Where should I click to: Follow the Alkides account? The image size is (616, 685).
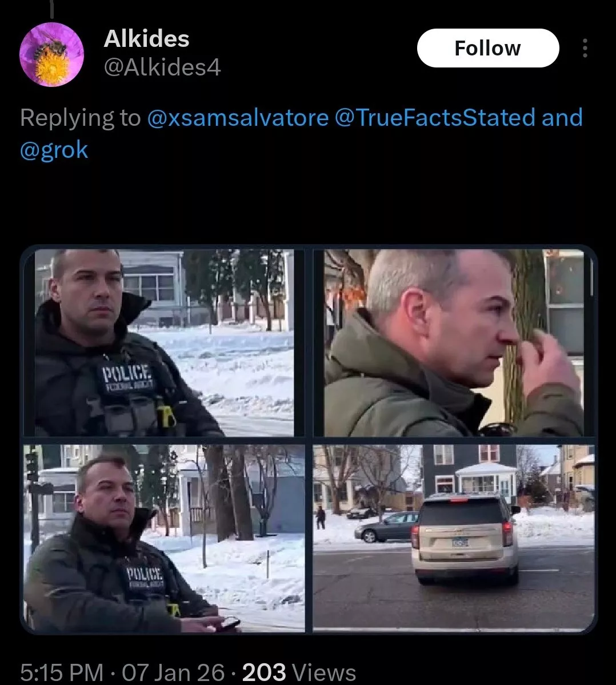tap(487, 48)
